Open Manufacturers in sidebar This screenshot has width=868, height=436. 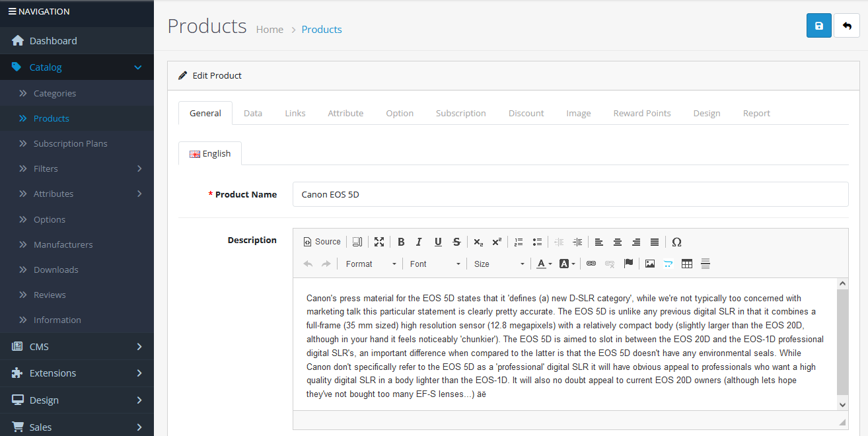pos(77,244)
